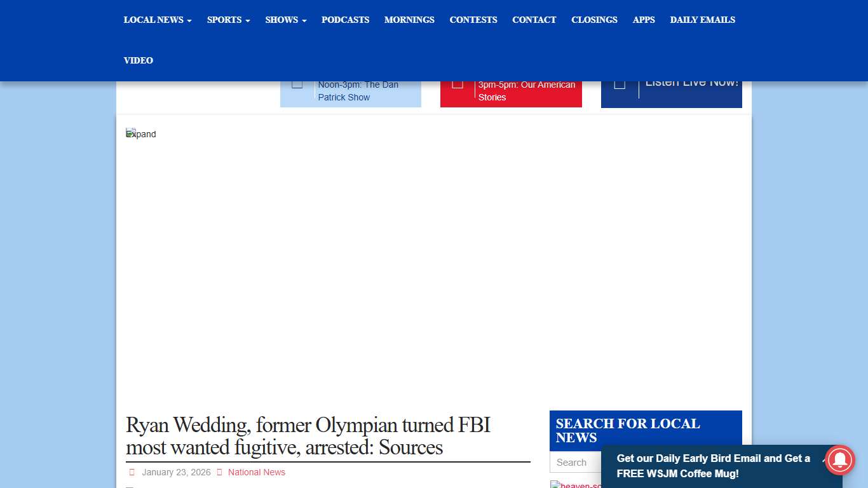Click the calendar icon beside January 23 date
Screen dimensions: 868x488
132,472
